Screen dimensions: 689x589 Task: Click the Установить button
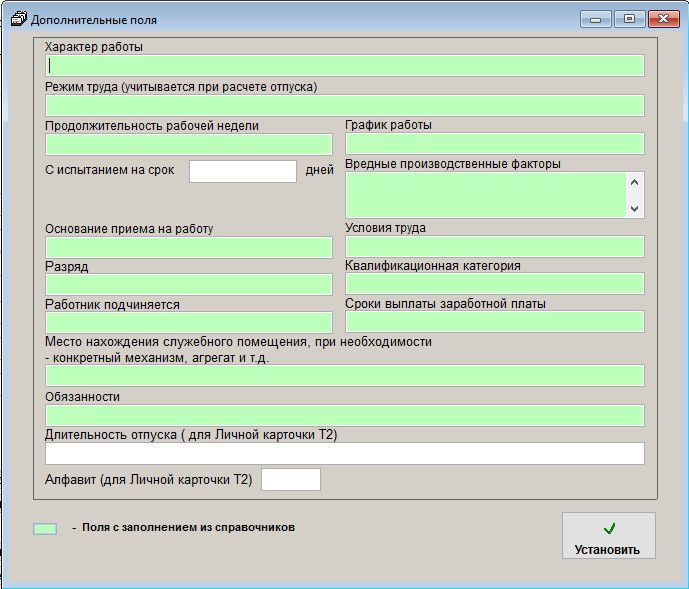click(609, 536)
